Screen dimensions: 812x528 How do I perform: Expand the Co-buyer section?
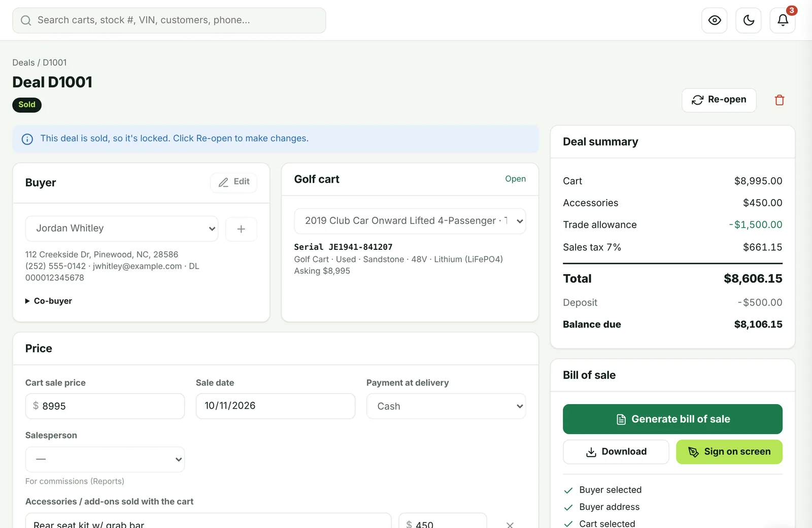[x=49, y=301]
